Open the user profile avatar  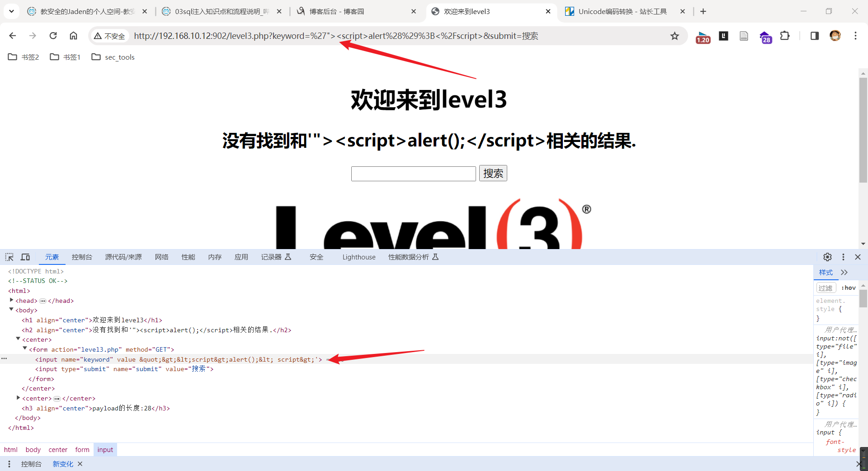click(835, 36)
